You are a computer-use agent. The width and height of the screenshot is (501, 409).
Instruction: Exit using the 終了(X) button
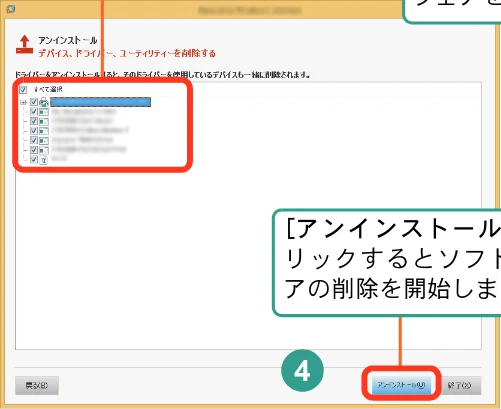tap(460, 385)
